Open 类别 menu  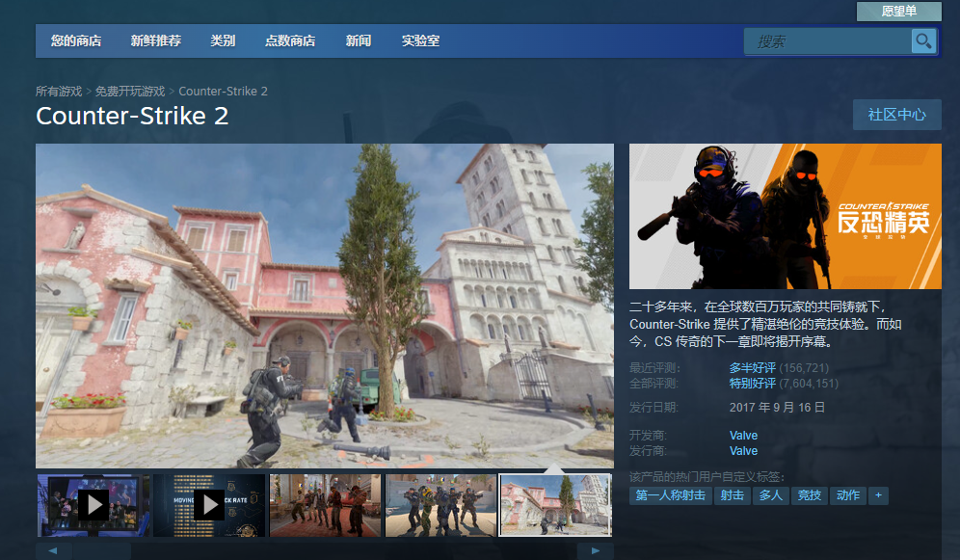click(x=223, y=41)
